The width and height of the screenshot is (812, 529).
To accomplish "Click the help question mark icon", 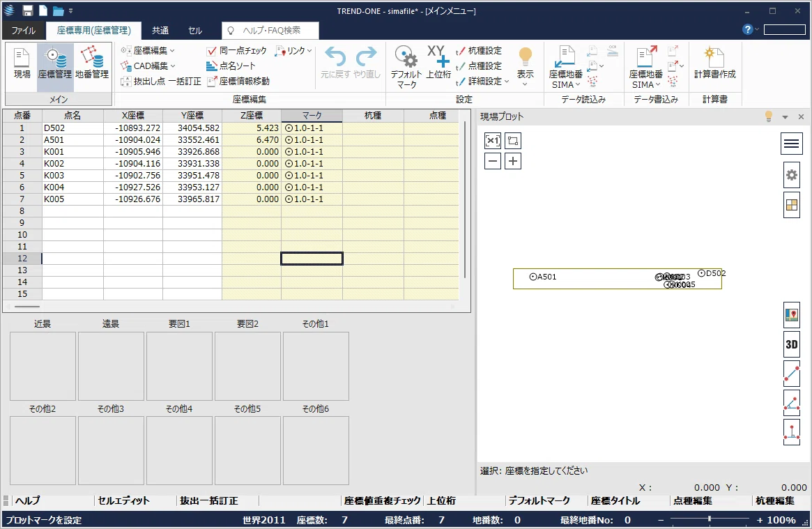I will 747,29.
